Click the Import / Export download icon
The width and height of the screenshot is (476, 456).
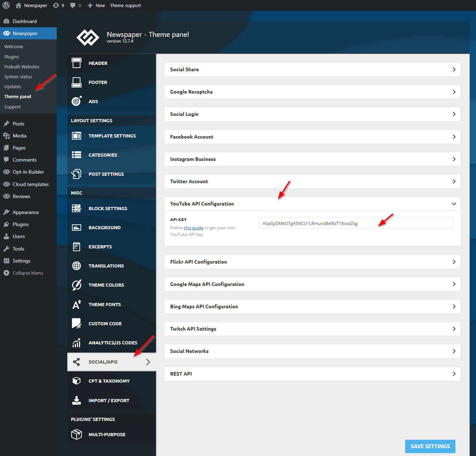coord(77,400)
